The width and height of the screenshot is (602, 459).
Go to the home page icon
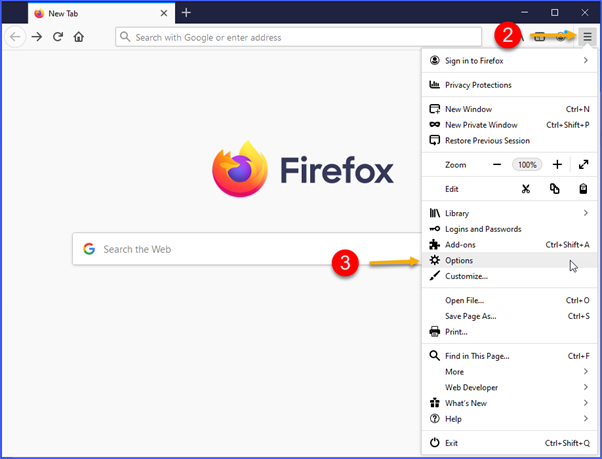[79, 37]
